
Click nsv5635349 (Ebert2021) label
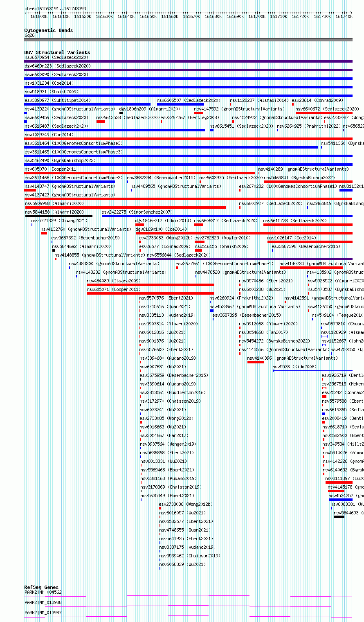click(167, 496)
